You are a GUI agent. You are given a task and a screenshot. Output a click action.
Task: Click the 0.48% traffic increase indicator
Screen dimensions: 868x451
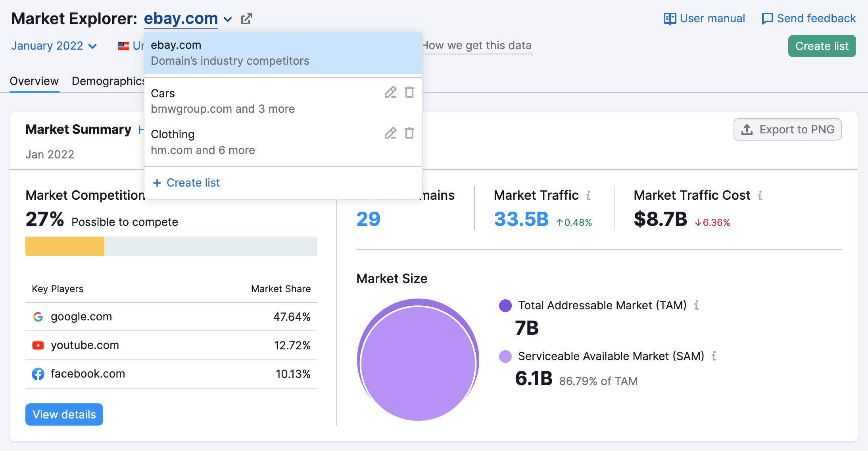click(x=574, y=223)
